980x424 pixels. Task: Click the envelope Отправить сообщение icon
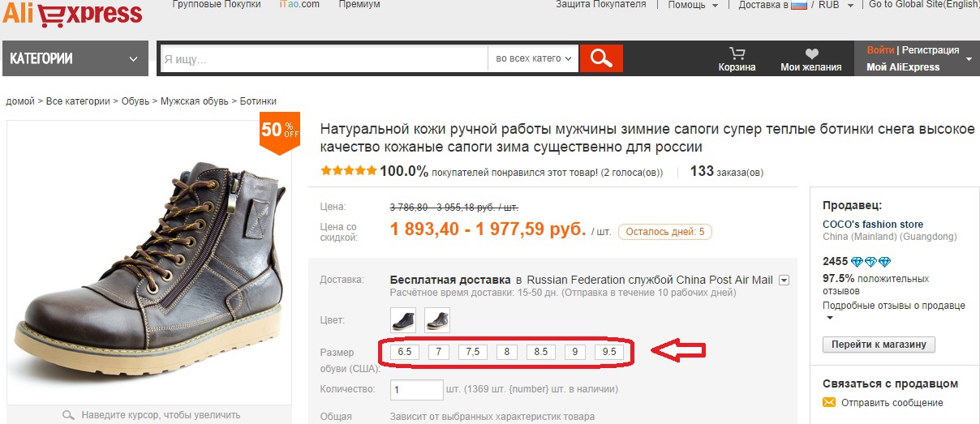click(829, 402)
